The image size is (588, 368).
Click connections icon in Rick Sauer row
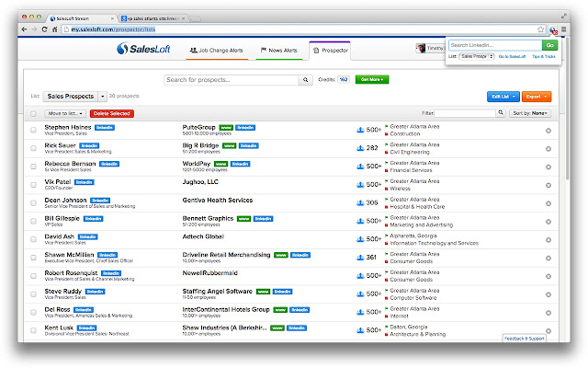coord(360,148)
